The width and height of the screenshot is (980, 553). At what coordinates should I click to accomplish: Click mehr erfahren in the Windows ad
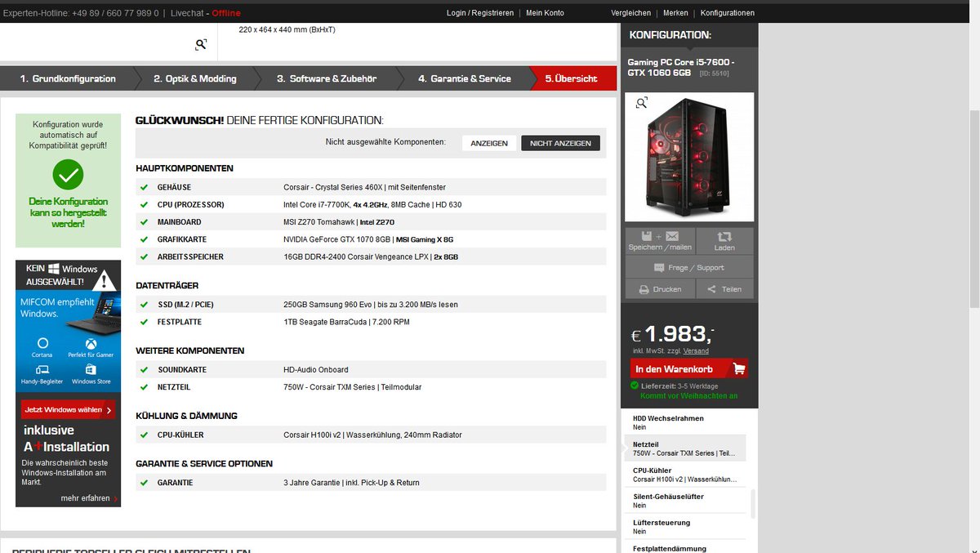tap(89, 497)
